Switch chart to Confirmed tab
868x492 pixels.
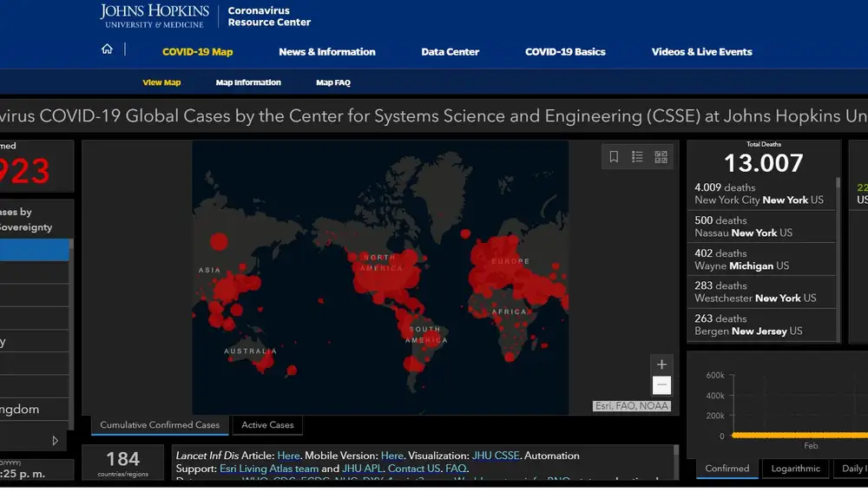727,469
